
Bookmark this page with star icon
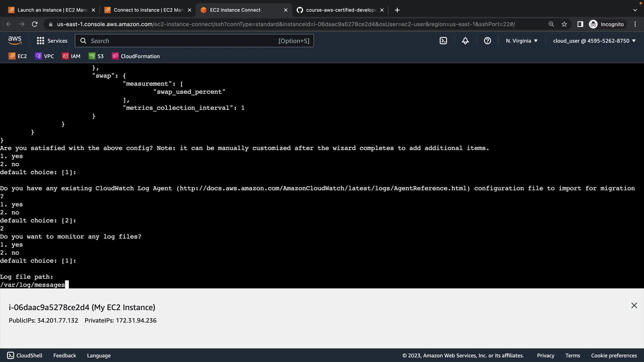click(x=564, y=24)
